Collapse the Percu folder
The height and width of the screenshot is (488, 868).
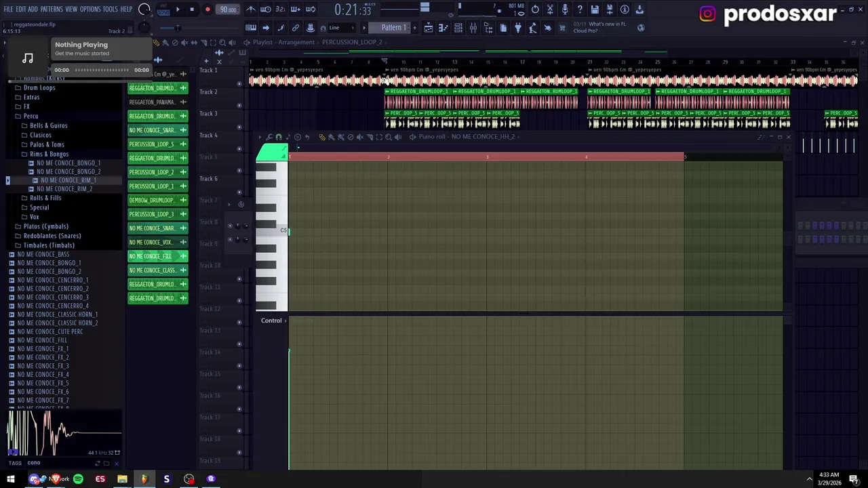31,116
